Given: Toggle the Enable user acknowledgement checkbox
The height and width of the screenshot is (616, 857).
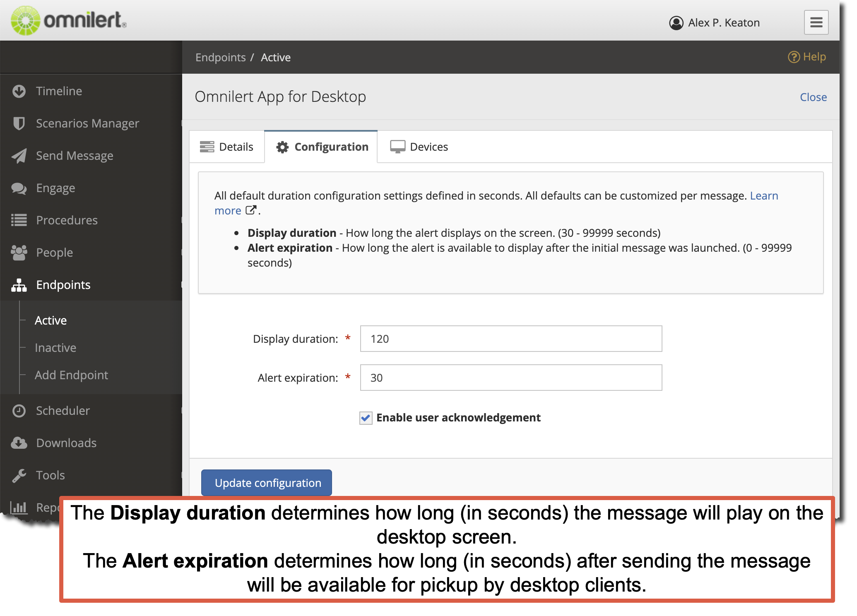Looking at the screenshot, I should [366, 418].
